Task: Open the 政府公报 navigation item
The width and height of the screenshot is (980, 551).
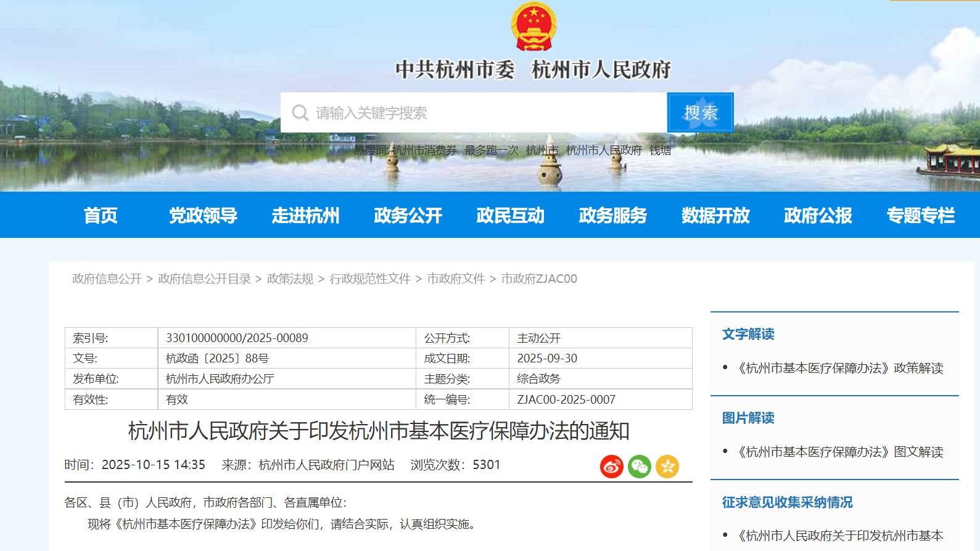Action: pos(818,215)
